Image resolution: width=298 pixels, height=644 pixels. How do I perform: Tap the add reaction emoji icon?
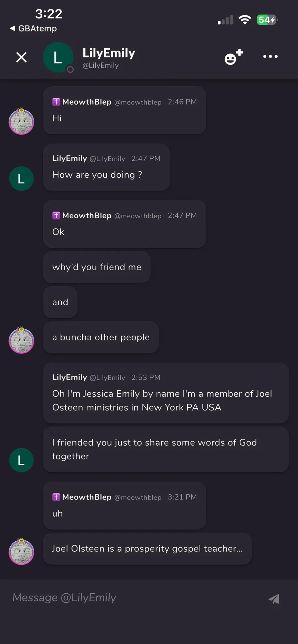(x=233, y=57)
